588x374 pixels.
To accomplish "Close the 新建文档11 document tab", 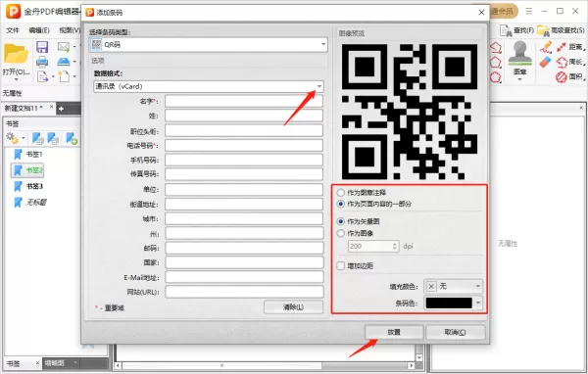I will 51,107.
